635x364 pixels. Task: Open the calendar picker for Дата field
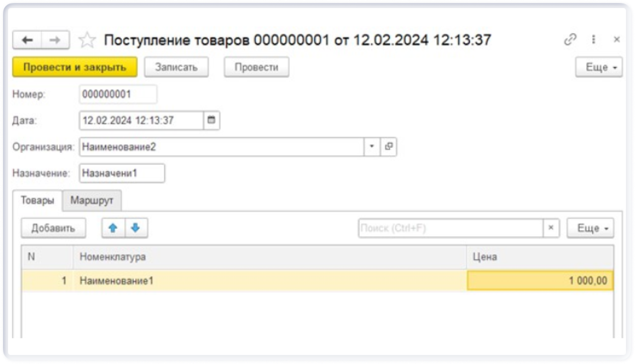click(211, 121)
